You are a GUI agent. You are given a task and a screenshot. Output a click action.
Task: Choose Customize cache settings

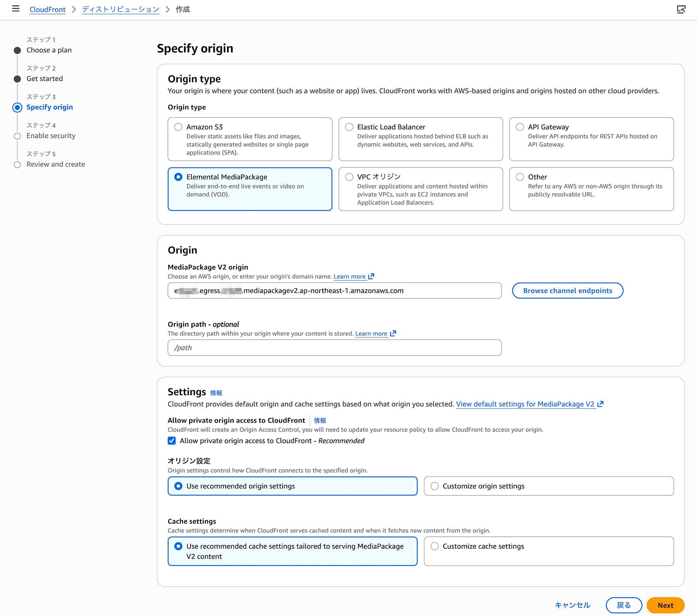[549, 551]
